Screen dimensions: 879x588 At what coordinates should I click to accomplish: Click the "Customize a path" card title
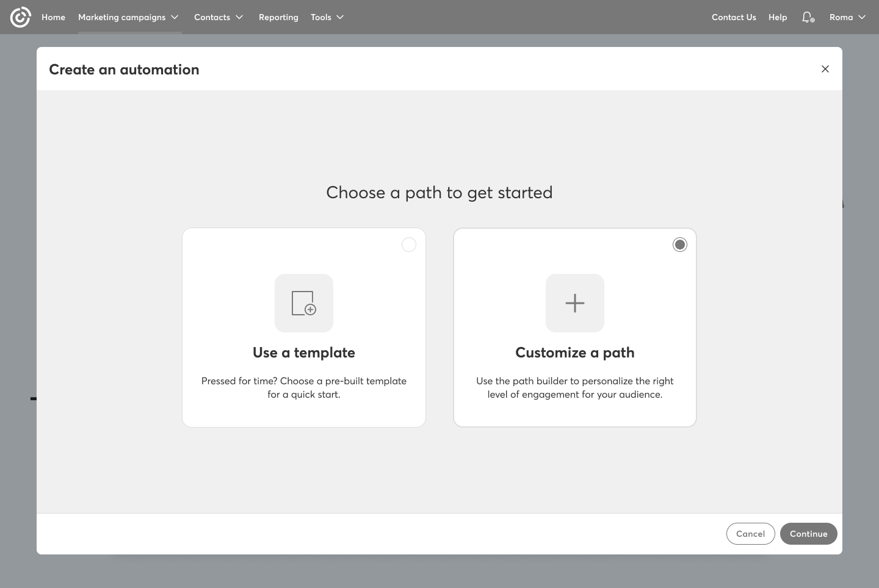pos(574,353)
